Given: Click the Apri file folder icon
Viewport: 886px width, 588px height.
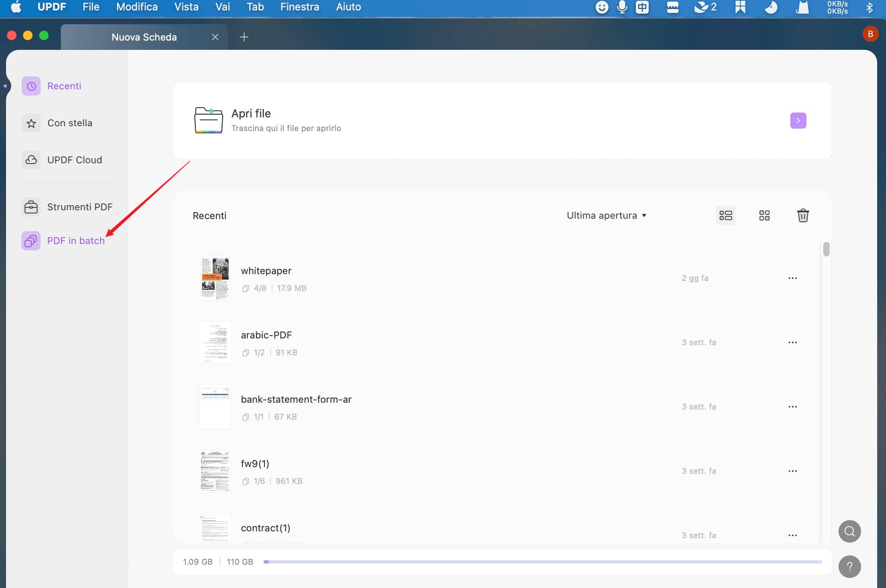Looking at the screenshot, I should 208,120.
